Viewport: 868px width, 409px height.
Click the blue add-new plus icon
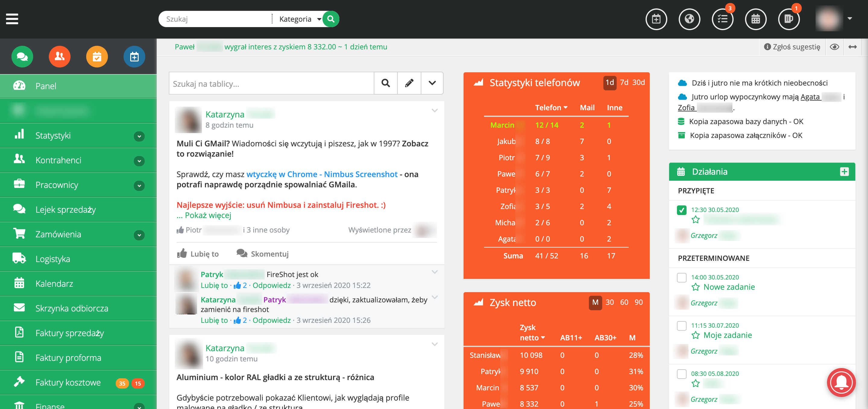tap(134, 57)
